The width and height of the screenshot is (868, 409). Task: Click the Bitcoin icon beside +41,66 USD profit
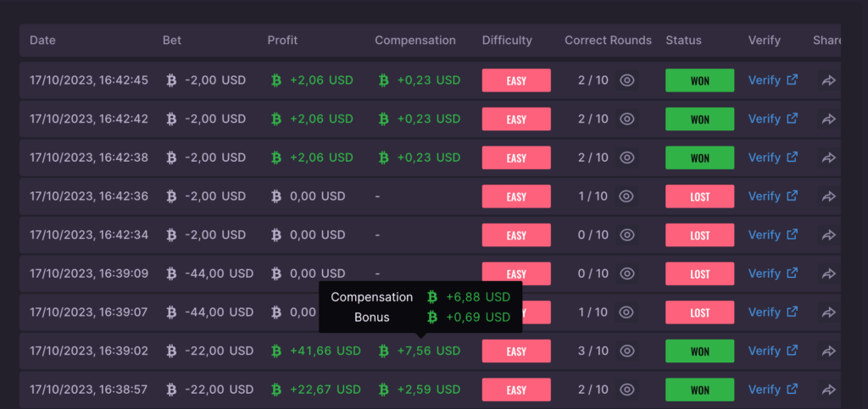276,351
